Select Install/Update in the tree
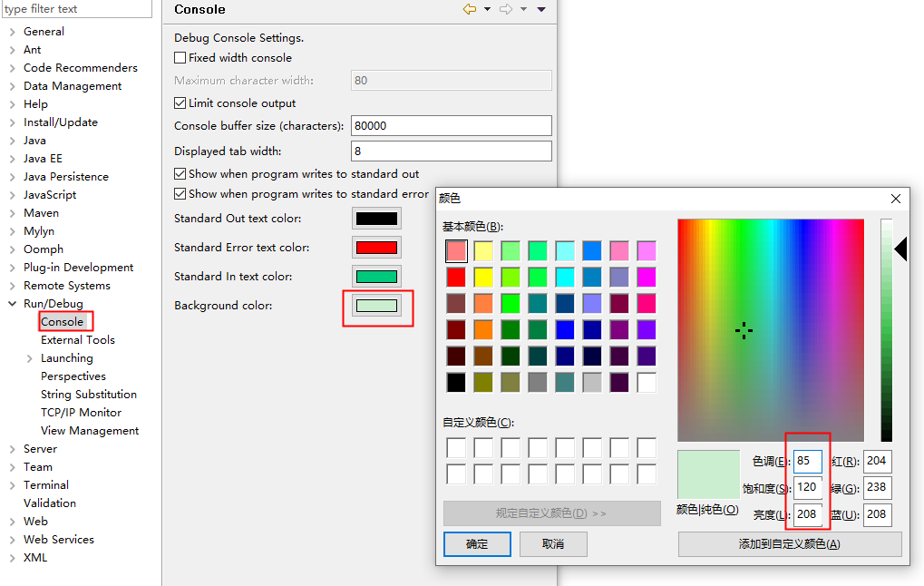Screen dimensions: 924x586 [x=60, y=122]
